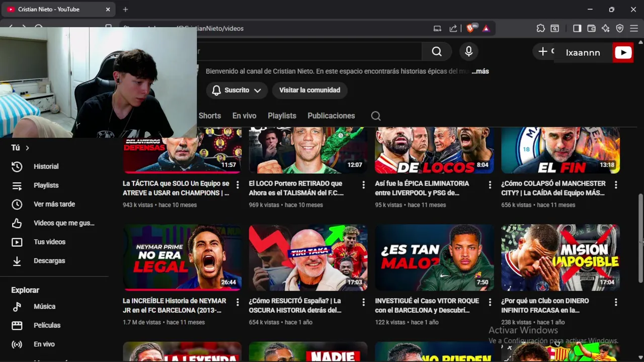Click the Brave Rewards triangle icon

point(486,29)
